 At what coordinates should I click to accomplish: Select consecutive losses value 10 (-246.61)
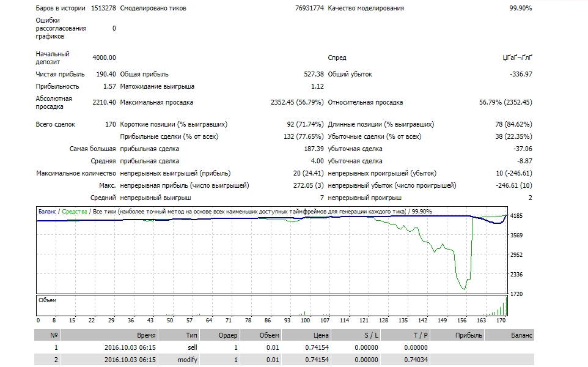point(514,173)
